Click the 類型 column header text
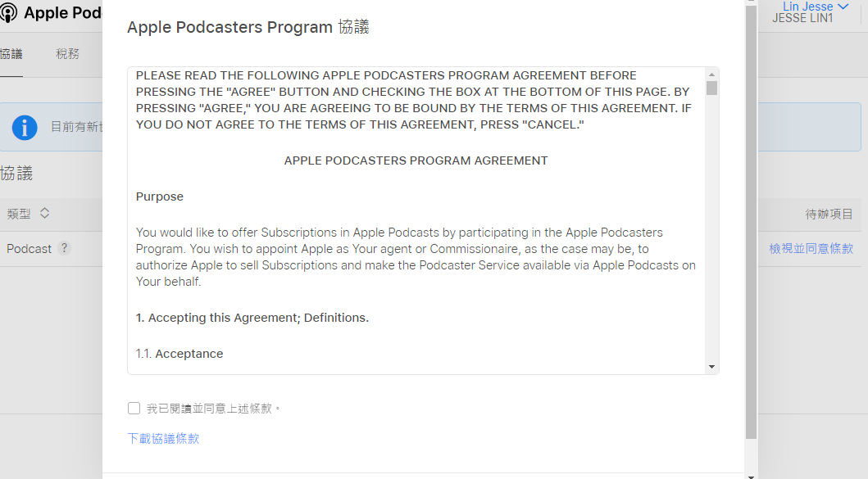 point(19,214)
